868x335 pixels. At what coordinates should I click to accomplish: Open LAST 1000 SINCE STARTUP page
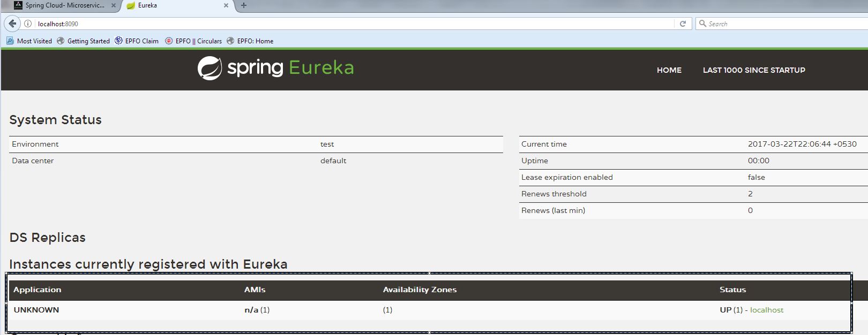[x=754, y=70]
